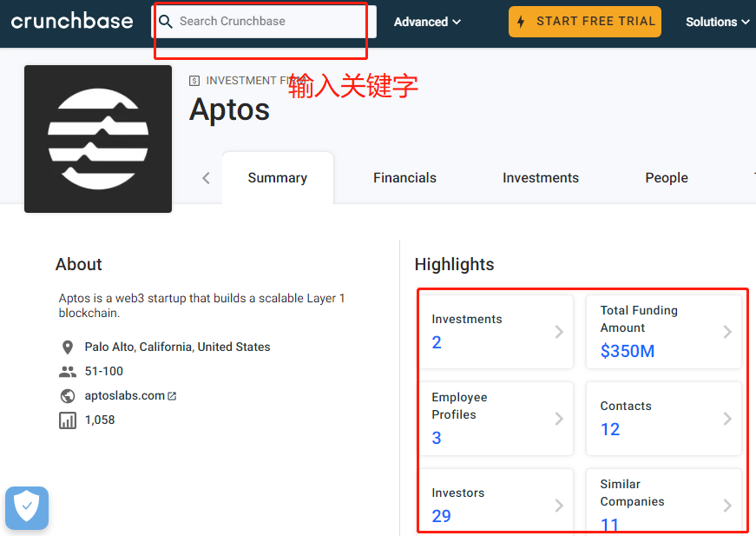Image resolution: width=756 pixels, height=536 pixels.
Task: Open the Contacts highlight card
Action: (664, 419)
